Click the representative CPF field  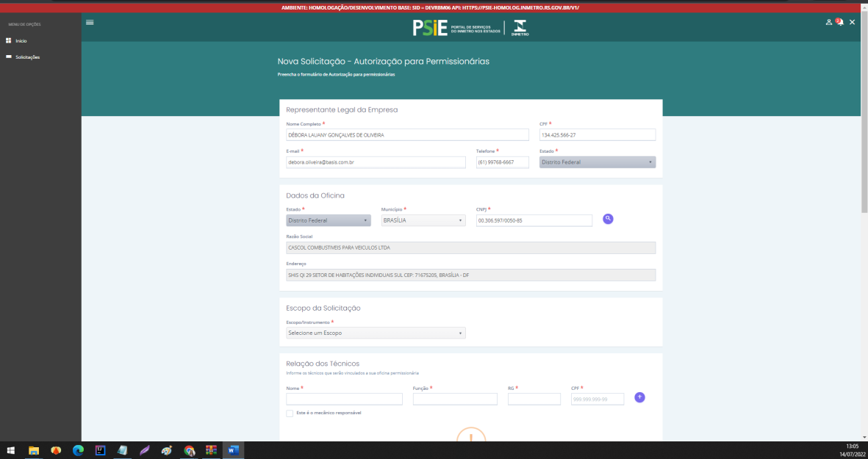pyautogui.click(x=598, y=135)
